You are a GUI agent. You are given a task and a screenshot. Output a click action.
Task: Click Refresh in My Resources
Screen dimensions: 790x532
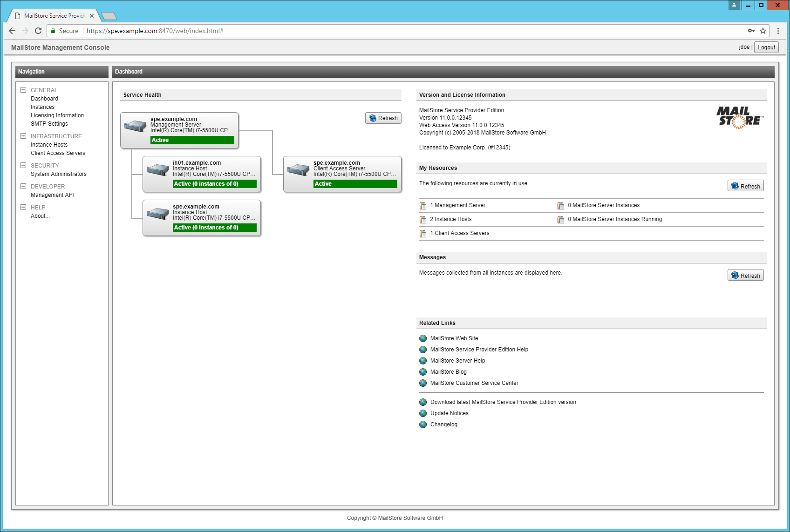pyautogui.click(x=746, y=186)
